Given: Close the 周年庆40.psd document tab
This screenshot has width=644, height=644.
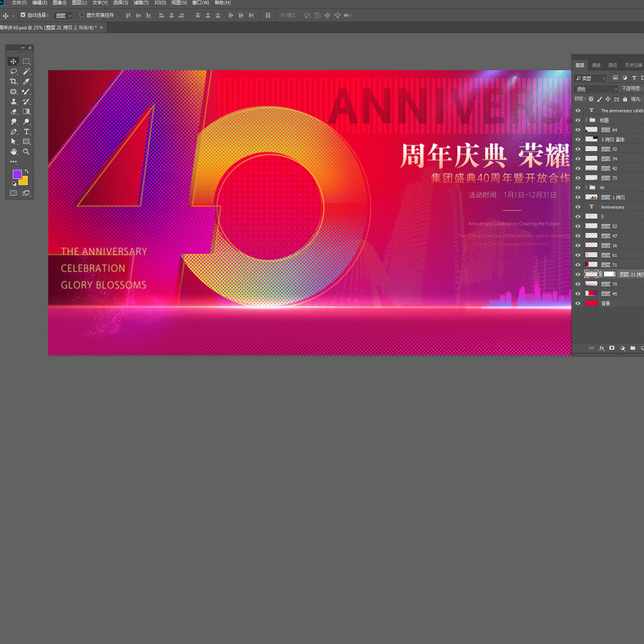Looking at the screenshot, I should coord(102,27).
